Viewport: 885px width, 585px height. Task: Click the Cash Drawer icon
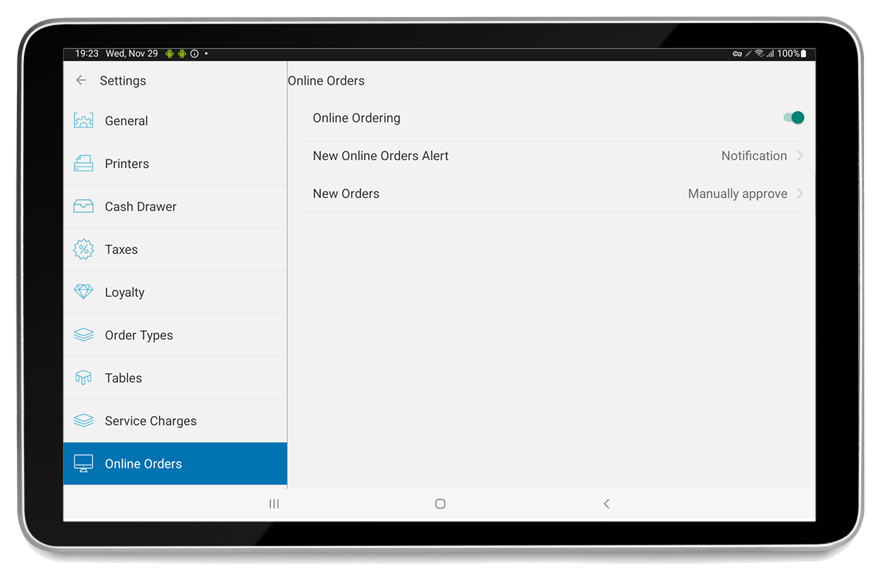tap(83, 206)
